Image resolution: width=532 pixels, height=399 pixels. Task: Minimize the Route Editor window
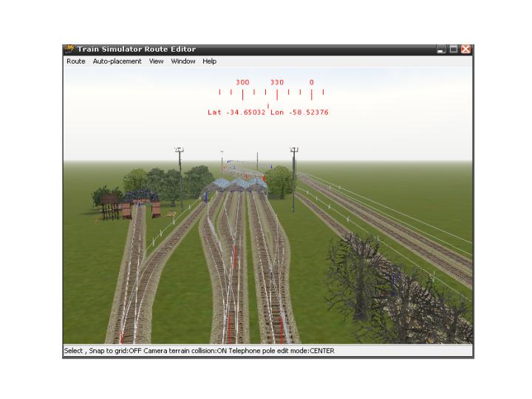click(x=441, y=50)
